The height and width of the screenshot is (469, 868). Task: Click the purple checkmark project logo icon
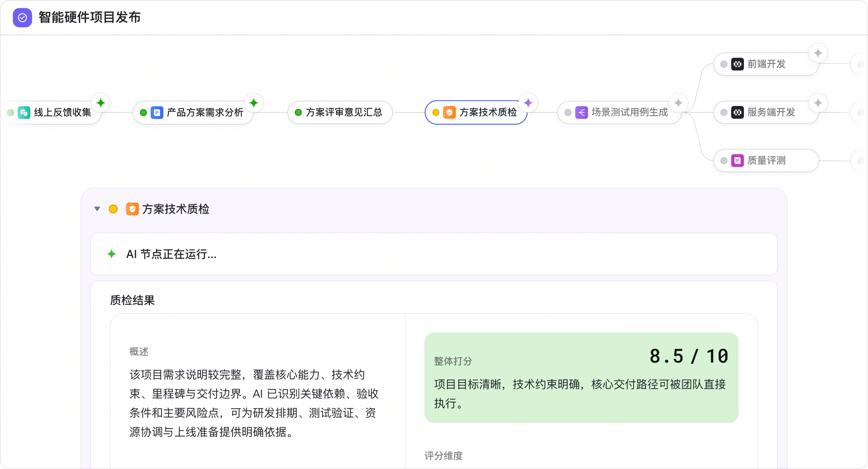pos(23,17)
